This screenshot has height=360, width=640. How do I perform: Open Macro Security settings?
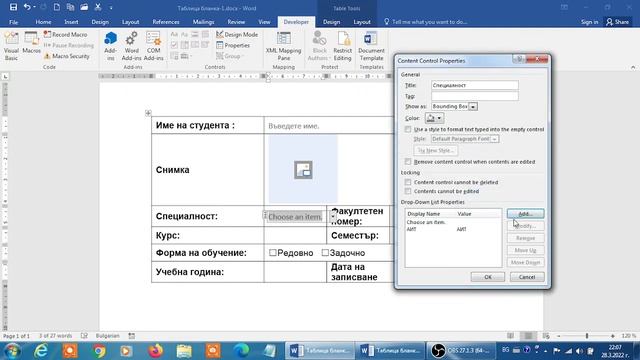(x=67, y=56)
